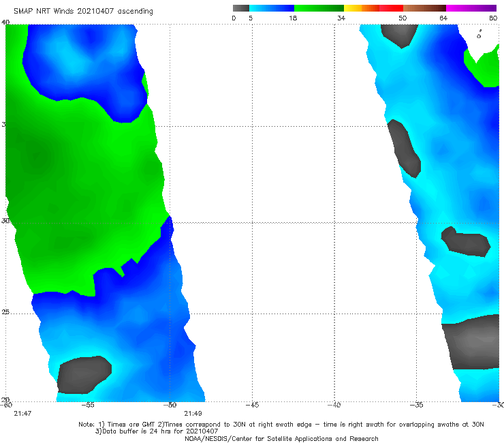504x443 pixels.
Task: Click the elongated gray patch near 33N -36W
Action: (404, 148)
